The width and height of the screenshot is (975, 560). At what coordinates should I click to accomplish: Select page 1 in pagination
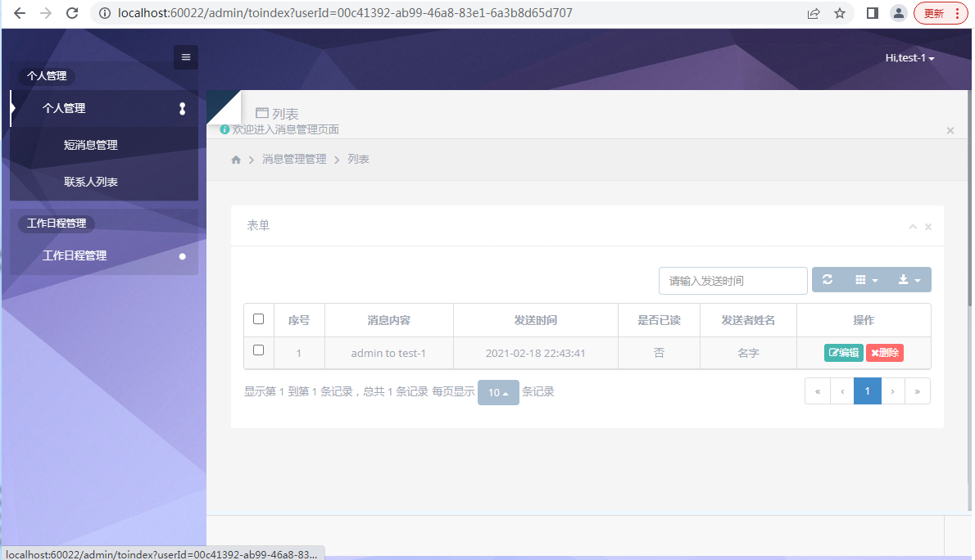coord(868,391)
